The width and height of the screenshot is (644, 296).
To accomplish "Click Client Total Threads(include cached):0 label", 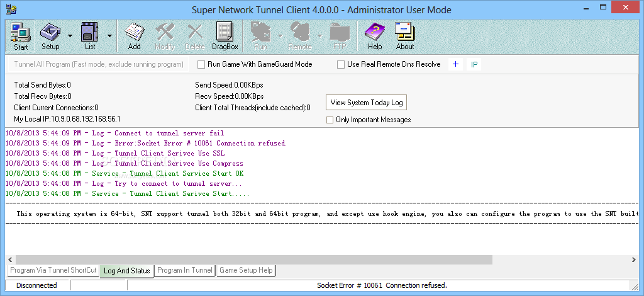I will click(x=253, y=108).
